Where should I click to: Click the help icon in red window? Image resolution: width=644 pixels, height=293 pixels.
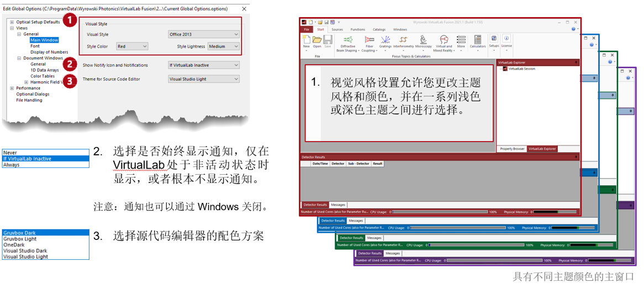click(574, 29)
